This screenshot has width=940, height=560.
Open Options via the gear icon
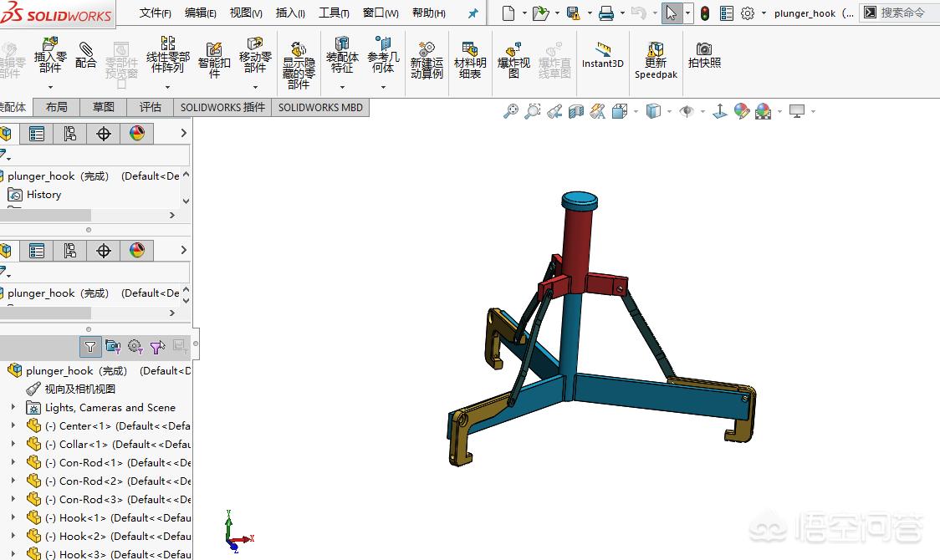[748, 13]
